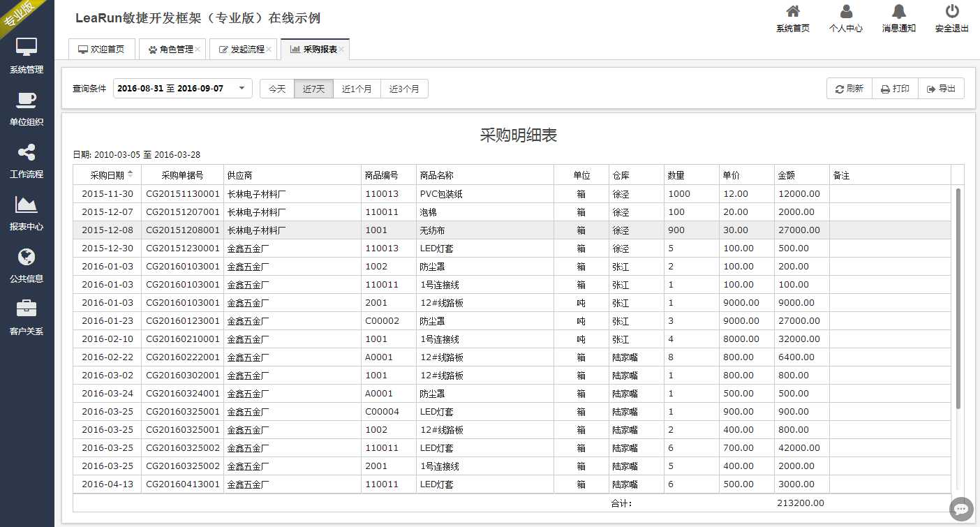Select row dated 2016-03-24
980x527 pixels.
click(512, 394)
